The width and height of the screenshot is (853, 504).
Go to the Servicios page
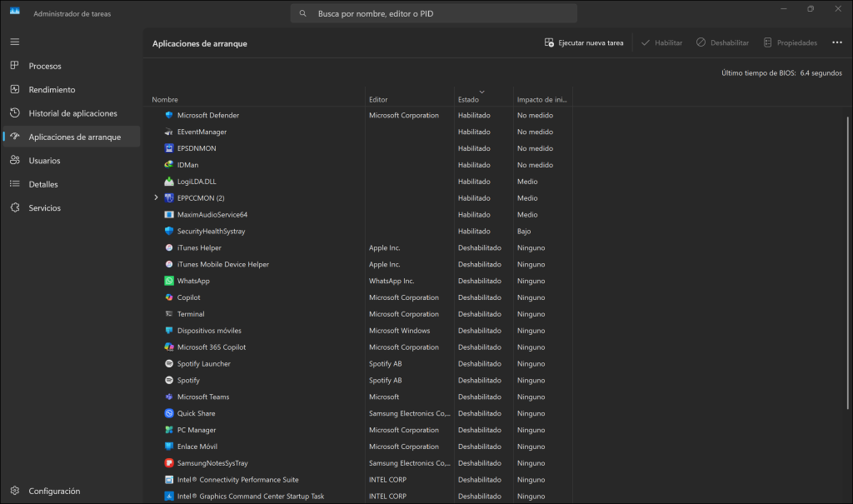pyautogui.click(x=44, y=207)
